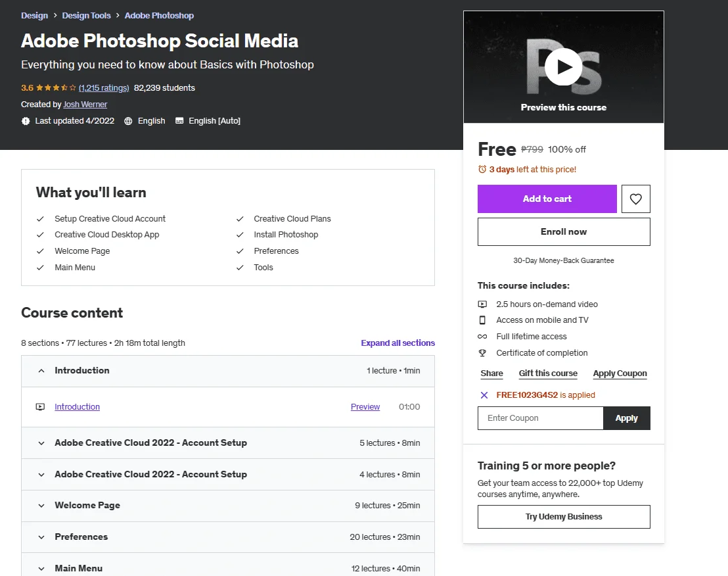Click the Enroll now button
The image size is (728, 576).
pyautogui.click(x=564, y=232)
